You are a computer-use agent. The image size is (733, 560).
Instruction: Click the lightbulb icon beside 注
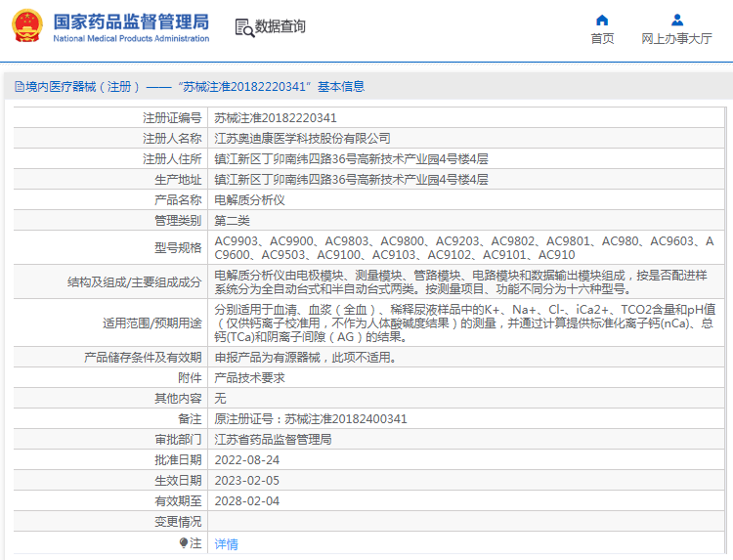pos(183,542)
